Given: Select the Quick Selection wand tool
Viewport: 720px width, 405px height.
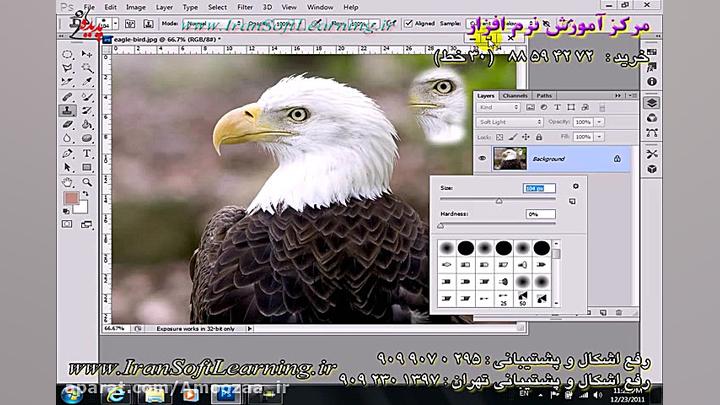Looking at the screenshot, I should 86,68.
